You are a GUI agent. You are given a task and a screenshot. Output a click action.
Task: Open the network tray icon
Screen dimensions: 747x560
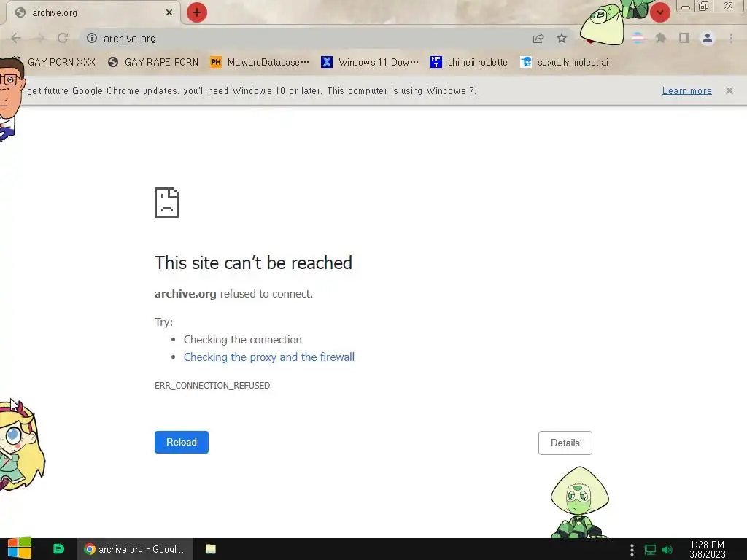pyautogui.click(x=650, y=550)
